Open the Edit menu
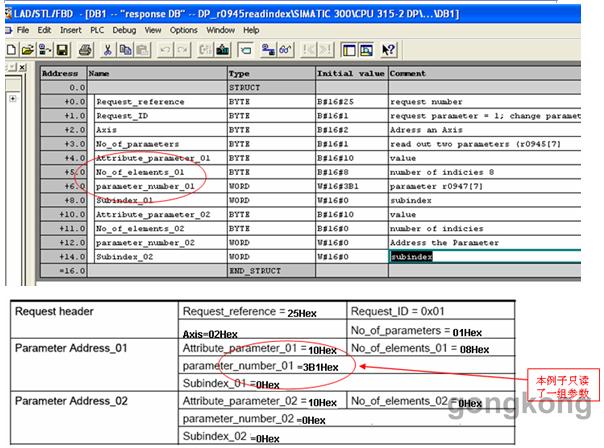The image size is (604, 448). click(44, 30)
